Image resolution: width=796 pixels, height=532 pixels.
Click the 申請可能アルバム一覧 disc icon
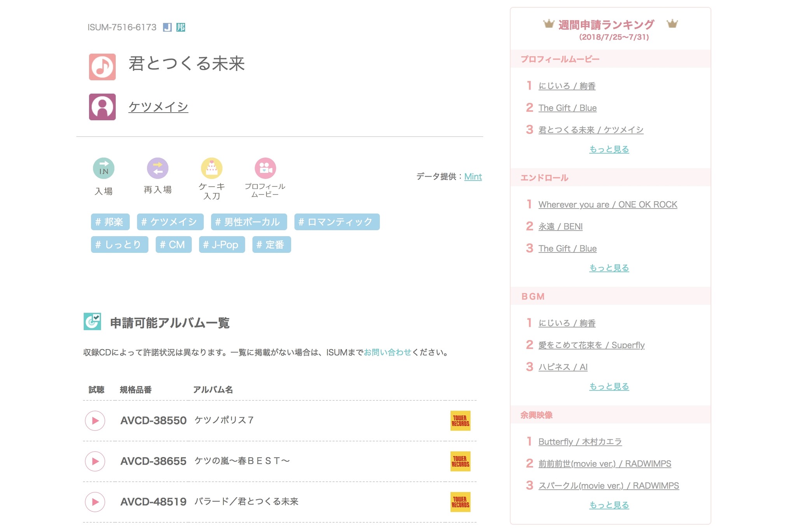92,322
